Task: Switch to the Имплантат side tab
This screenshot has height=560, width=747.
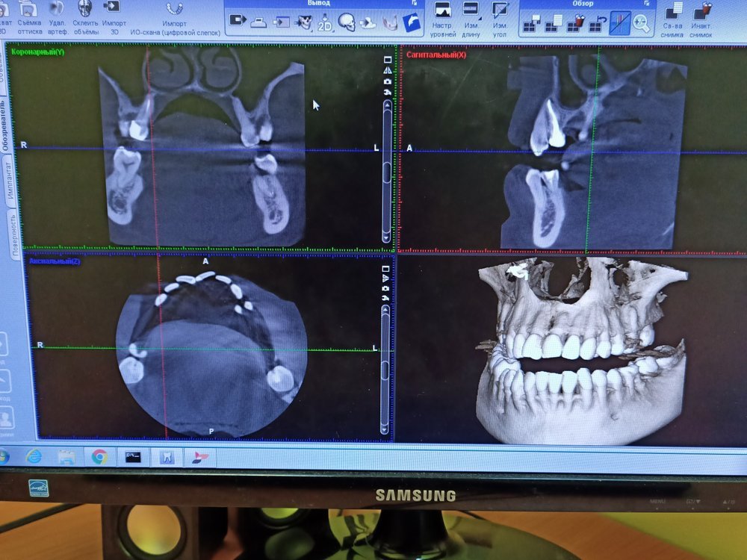Action: (x=9, y=181)
